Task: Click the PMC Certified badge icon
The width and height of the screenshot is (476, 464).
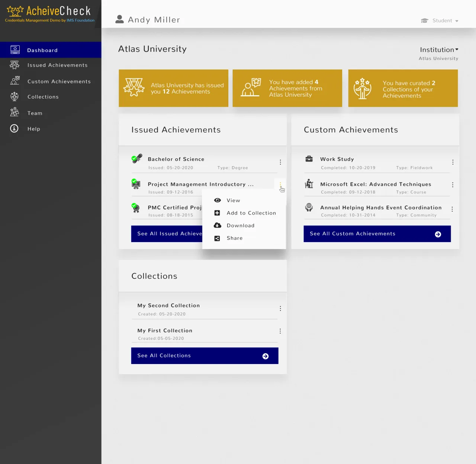Action: 136,208
